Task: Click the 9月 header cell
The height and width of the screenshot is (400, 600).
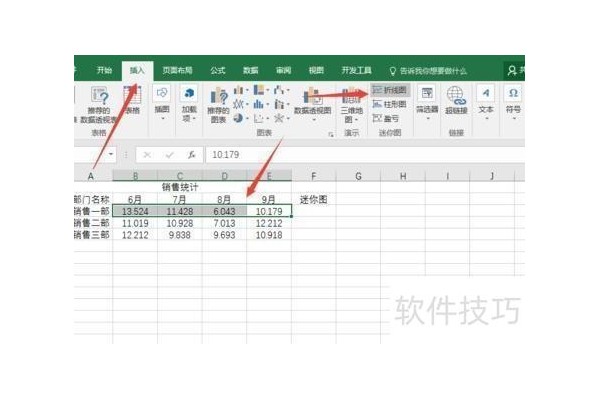Action: [x=269, y=199]
